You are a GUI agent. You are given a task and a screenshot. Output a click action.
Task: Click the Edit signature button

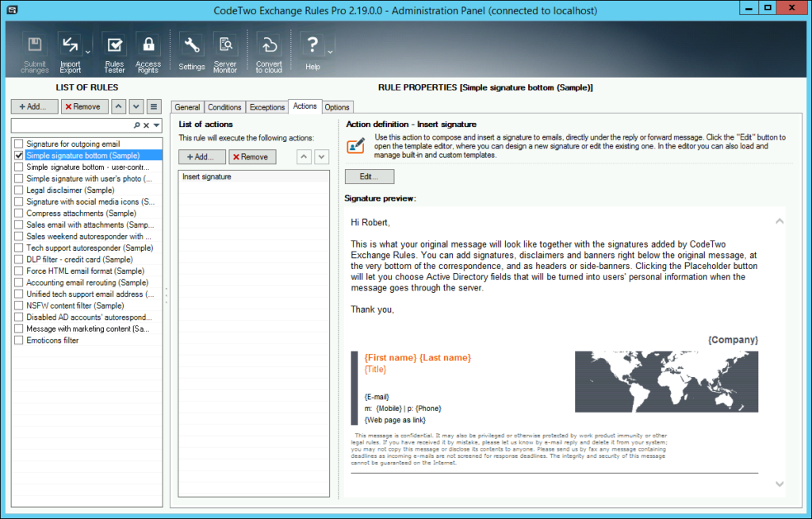[x=370, y=176]
